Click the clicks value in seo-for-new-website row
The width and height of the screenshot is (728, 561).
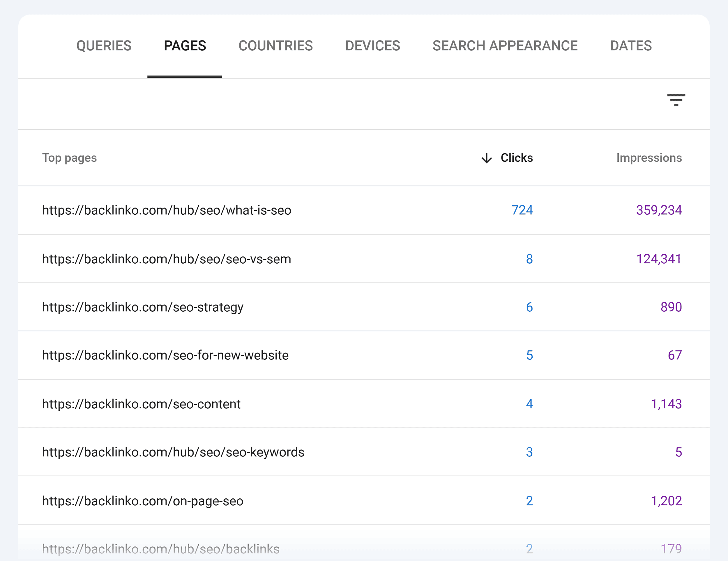point(529,355)
